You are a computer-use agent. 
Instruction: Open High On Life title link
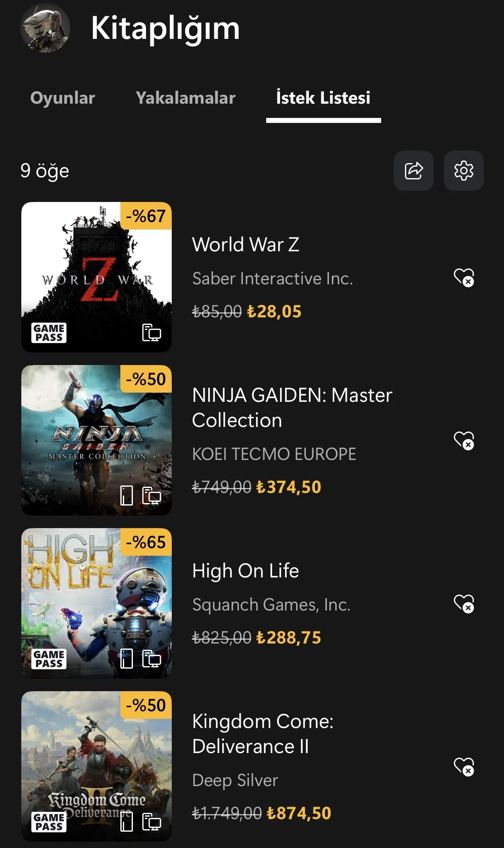[246, 571]
